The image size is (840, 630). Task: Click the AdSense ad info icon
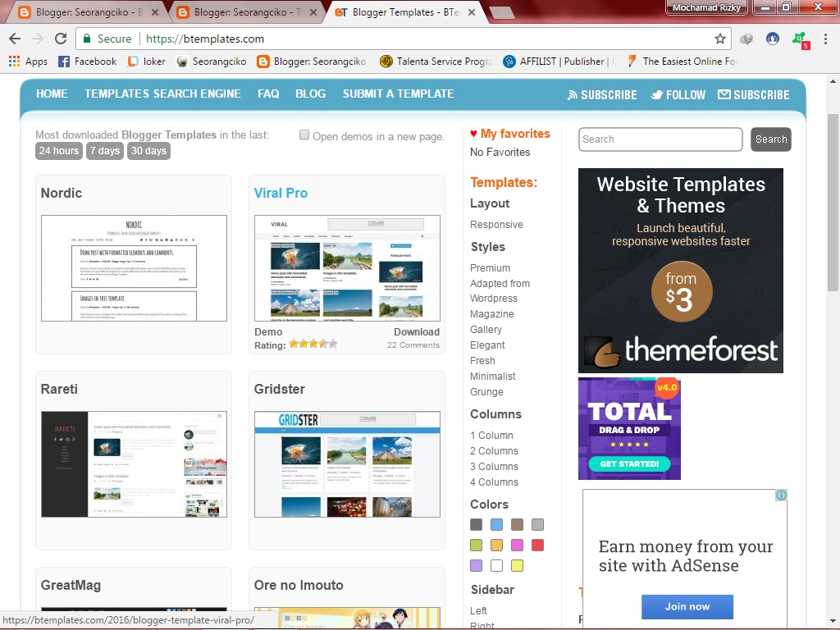781,495
